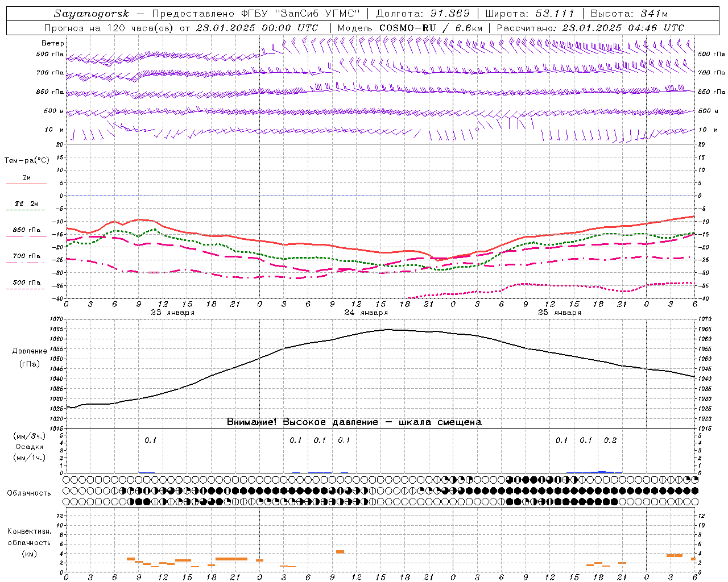Click the Ветер wind section label

53,43
